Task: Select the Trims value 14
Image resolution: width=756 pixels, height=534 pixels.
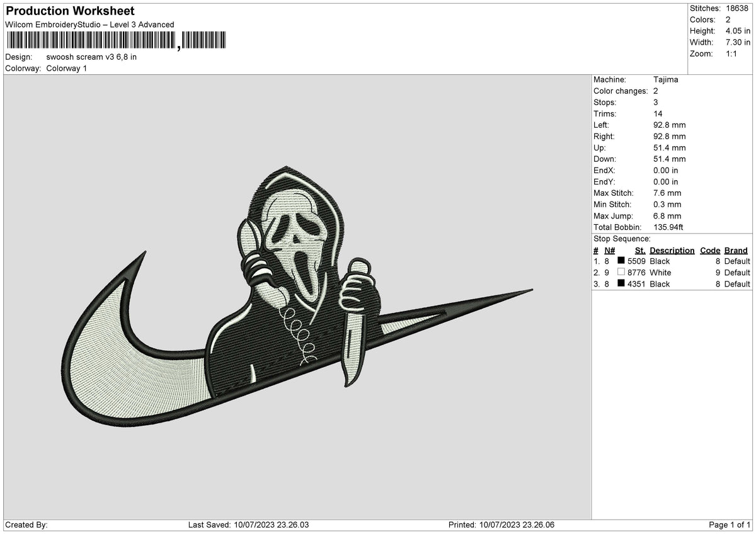Action: click(659, 114)
